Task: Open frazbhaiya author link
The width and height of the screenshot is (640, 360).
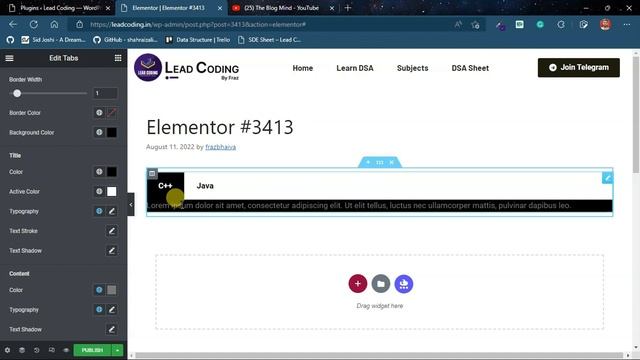Action: [x=220, y=147]
